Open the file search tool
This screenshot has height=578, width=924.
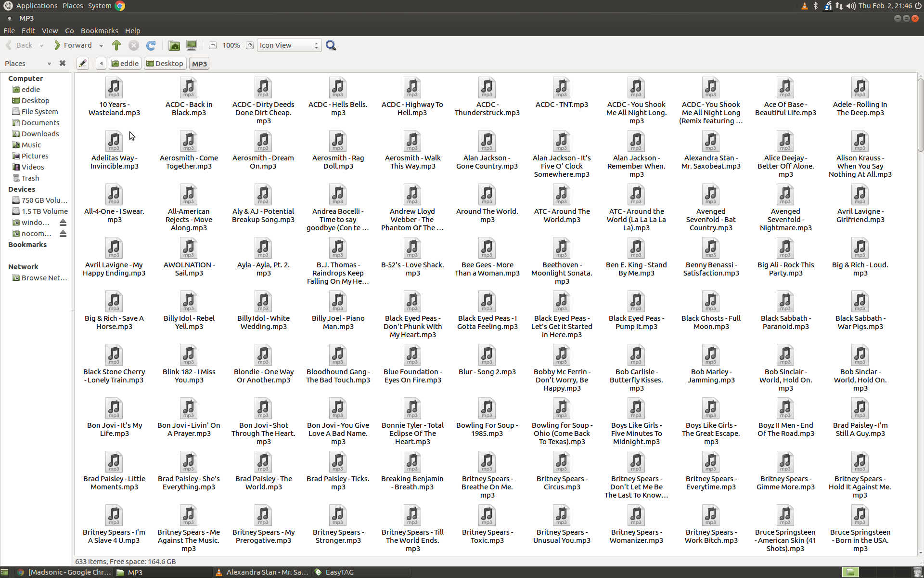331,45
